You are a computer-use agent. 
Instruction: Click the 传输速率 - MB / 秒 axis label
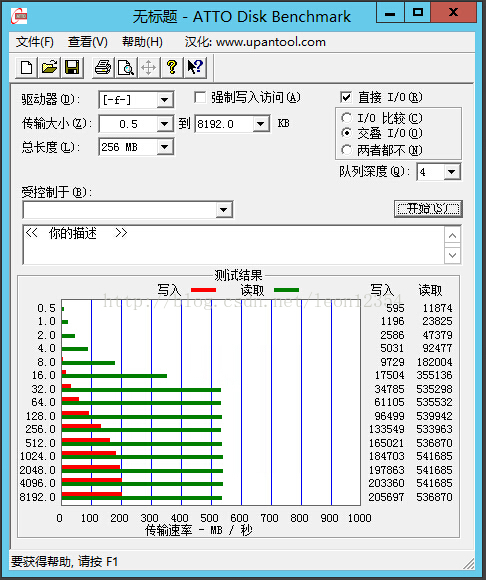pos(198,530)
